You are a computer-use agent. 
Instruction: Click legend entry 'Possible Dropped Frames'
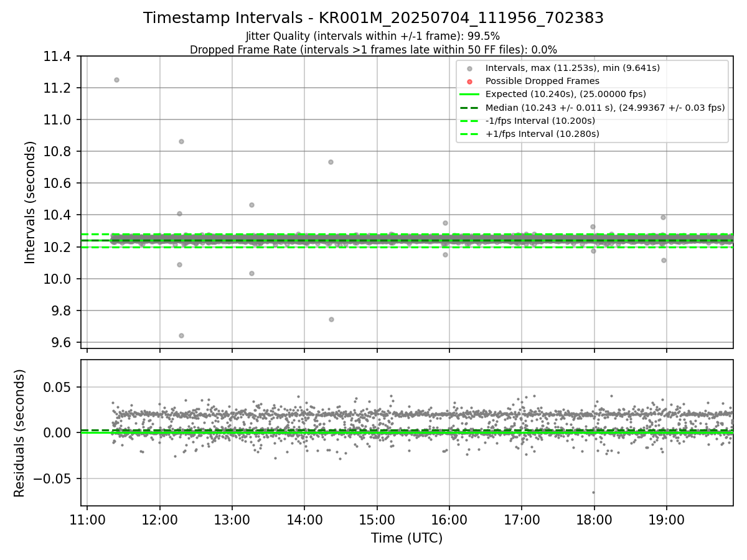pos(542,81)
